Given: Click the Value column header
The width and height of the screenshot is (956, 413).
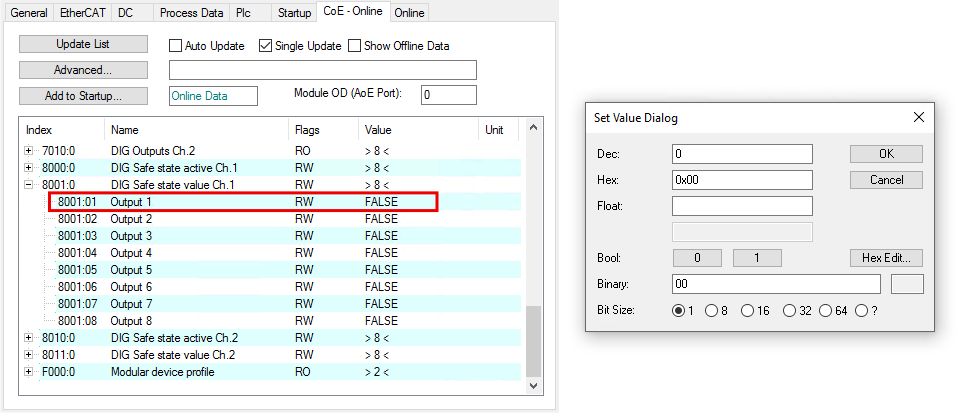Looking at the screenshot, I should point(418,130).
